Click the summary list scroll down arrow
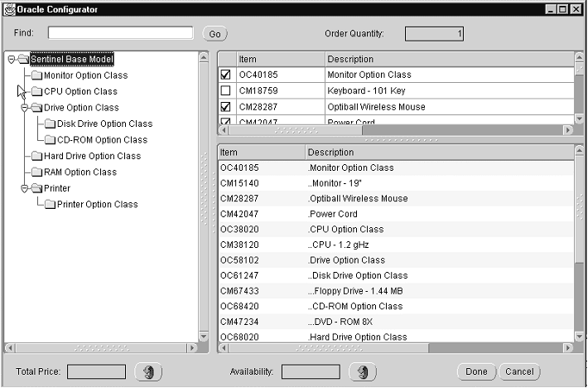This screenshot has height=388, width=588. 579,337
